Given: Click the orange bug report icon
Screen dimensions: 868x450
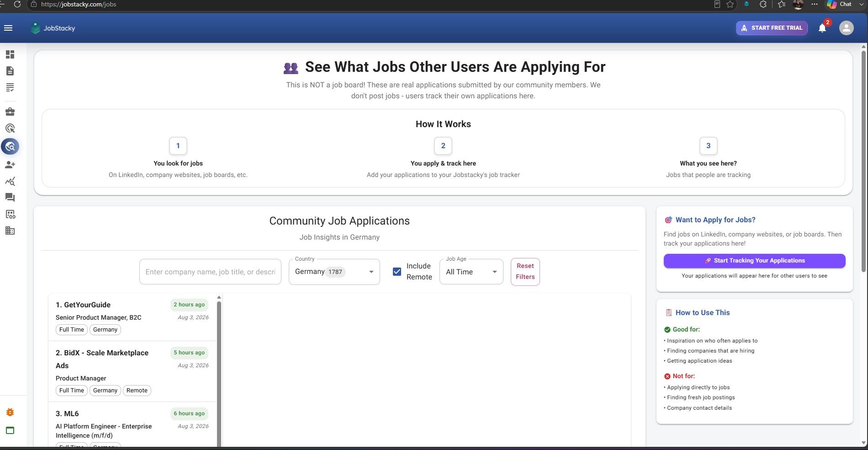Looking at the screenshot, I should pos(10,412).
